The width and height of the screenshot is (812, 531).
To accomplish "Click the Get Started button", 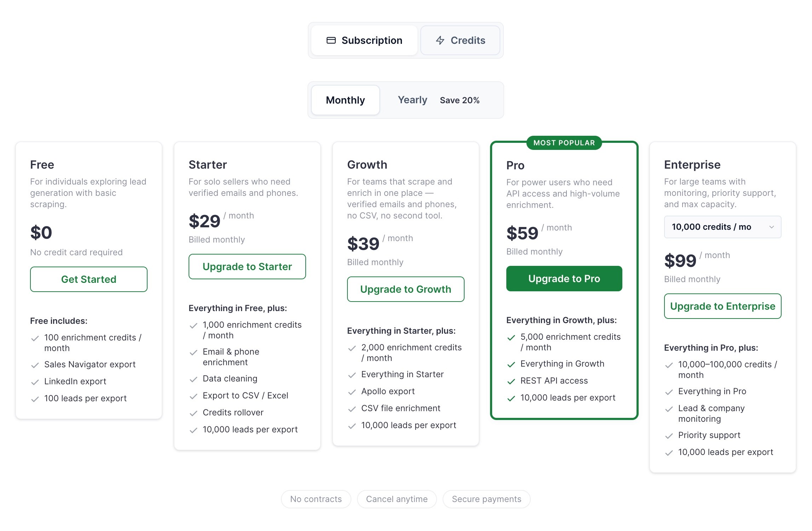I will click(x=89, y=279).
